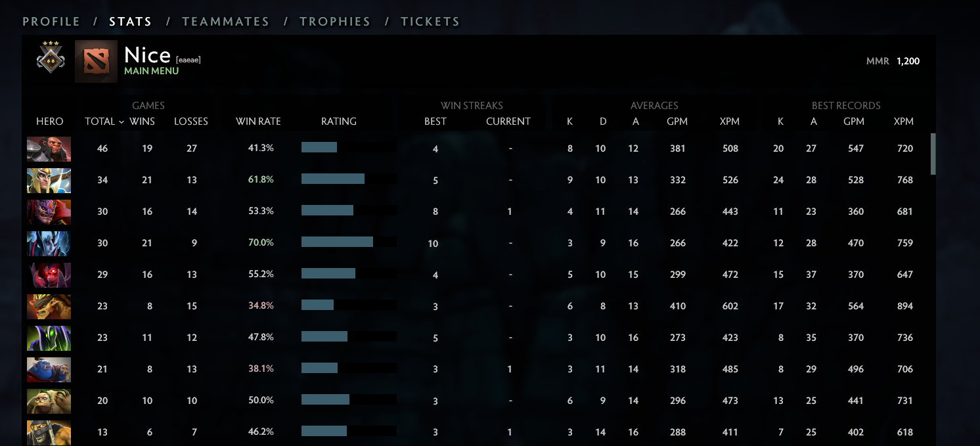Open the Shadow Fiend hero portrait
This screenshot has width=980, height=446.
click(49, 275)
